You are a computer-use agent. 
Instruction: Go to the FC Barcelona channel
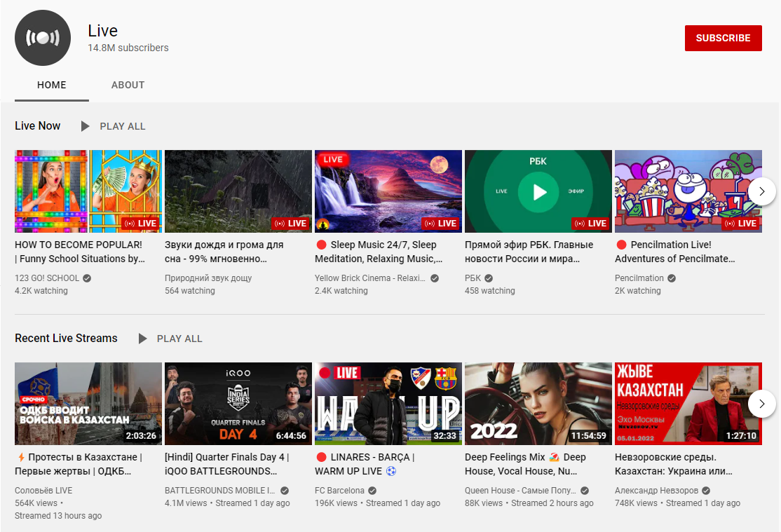pyautogui.click(x=340, y=490)
